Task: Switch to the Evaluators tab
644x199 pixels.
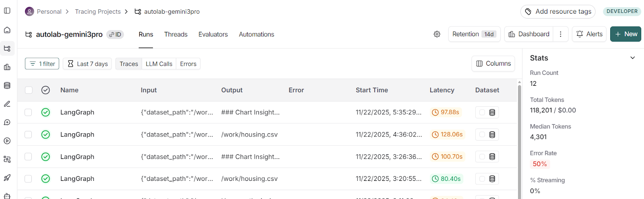Action: (x=213, y=35)
